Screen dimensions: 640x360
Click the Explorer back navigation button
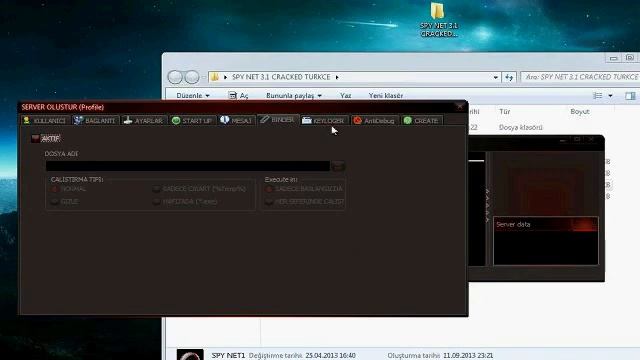pos(175,77)
